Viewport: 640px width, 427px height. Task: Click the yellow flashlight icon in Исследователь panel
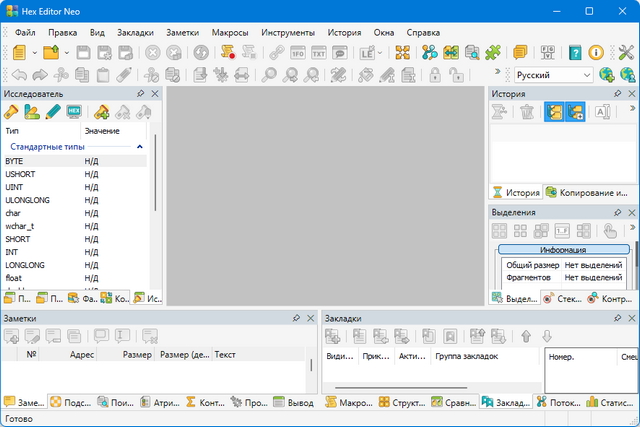[12, 112]
